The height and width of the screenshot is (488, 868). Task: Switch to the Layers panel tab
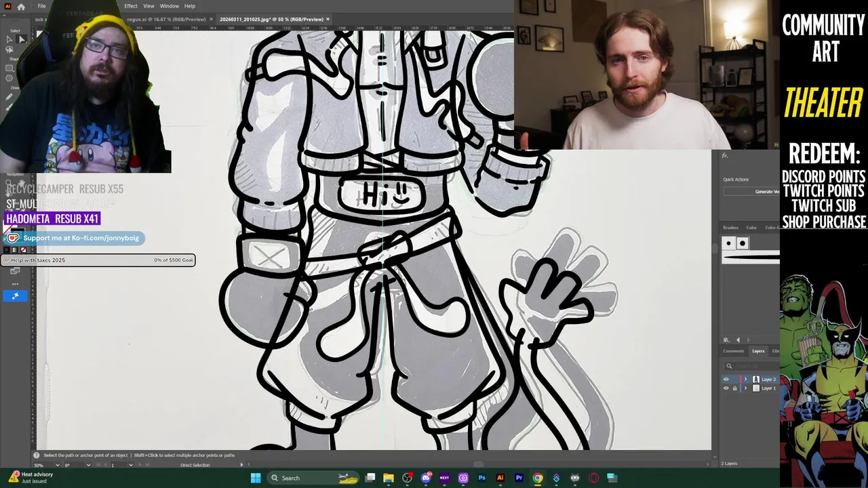pos(758,351)
